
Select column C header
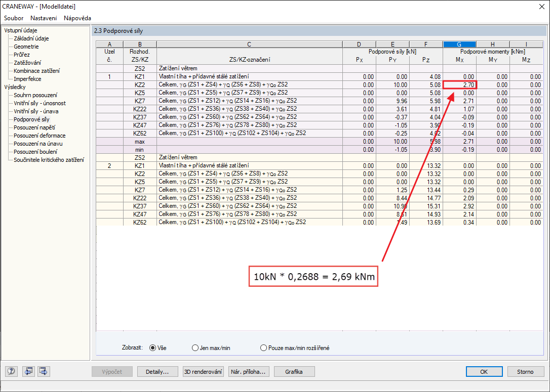pos(249,44)
